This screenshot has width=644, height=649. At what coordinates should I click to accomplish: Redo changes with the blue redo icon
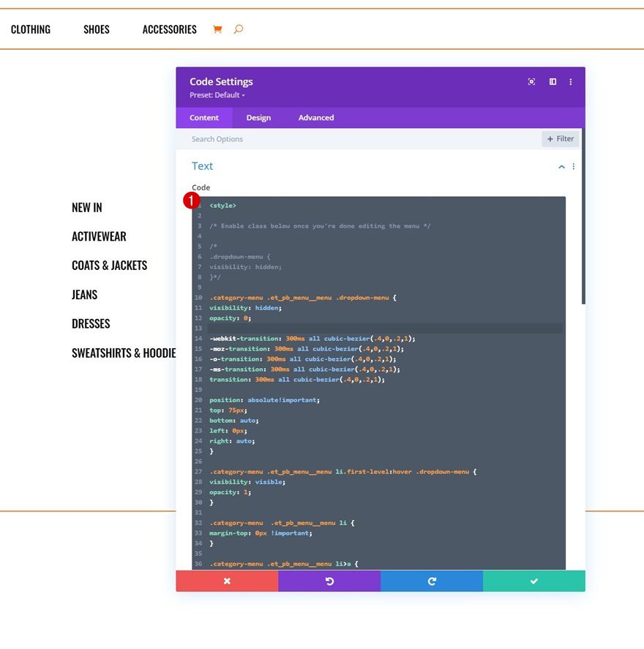[x=431, y=580]
